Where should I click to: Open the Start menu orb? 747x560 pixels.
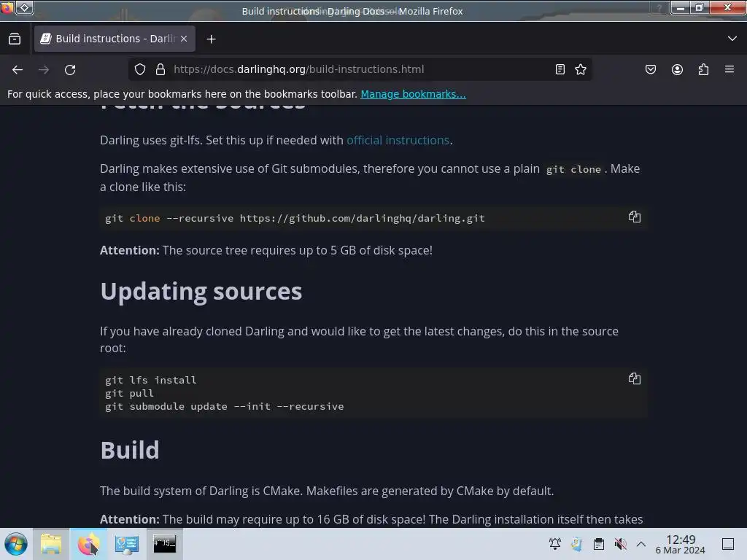(x=16, y=544)
